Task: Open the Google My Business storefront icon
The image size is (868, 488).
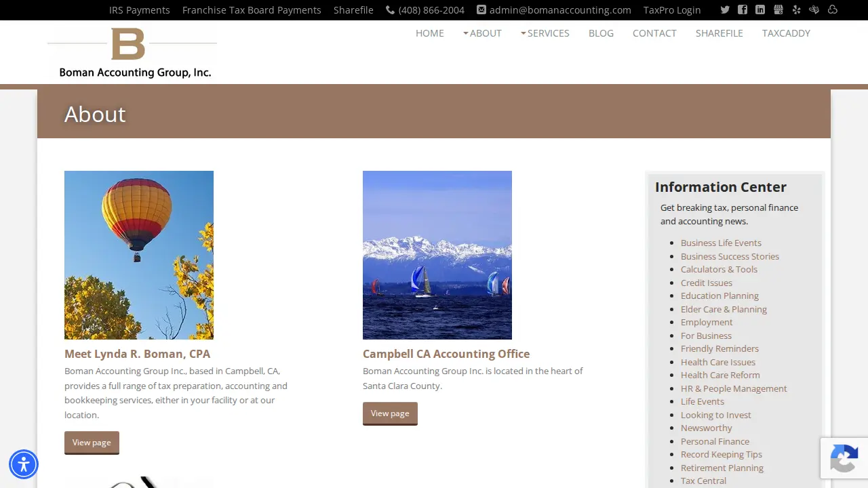Action: click(778, 10)
